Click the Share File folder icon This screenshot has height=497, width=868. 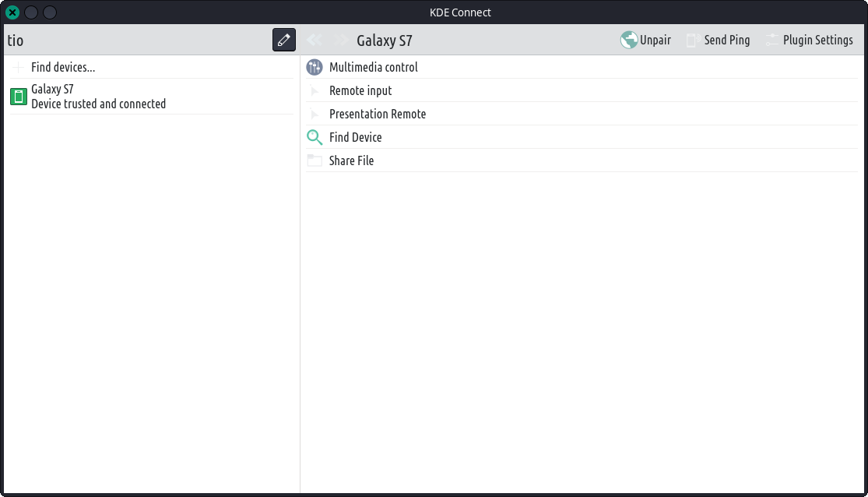(315, 161)
